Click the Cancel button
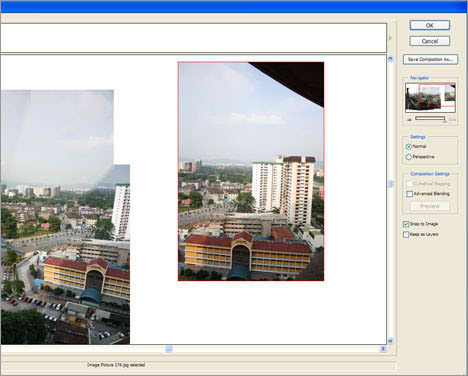Screen dimensions: 468x376 pyautogui.click(x=430, y=41)
